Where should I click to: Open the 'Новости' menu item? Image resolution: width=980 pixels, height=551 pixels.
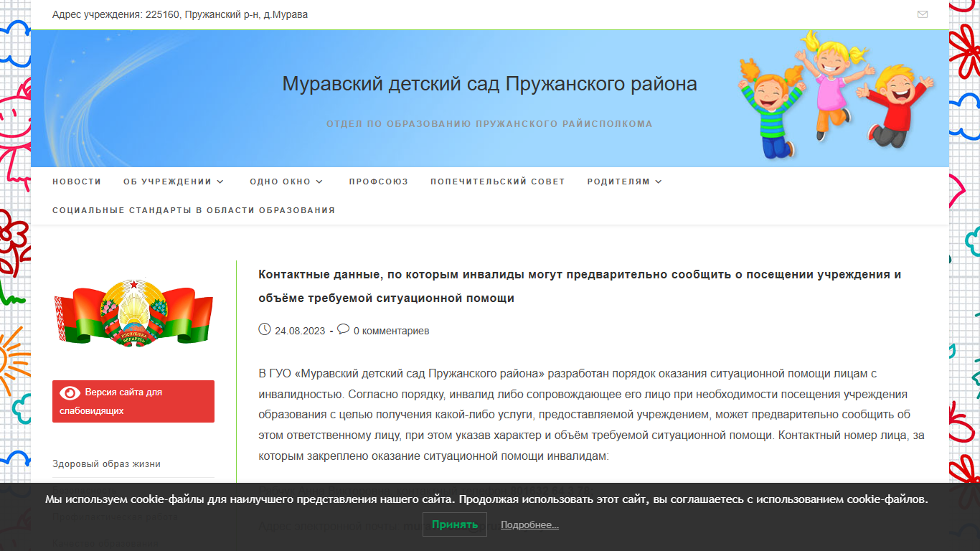click(x=77, y=182)
